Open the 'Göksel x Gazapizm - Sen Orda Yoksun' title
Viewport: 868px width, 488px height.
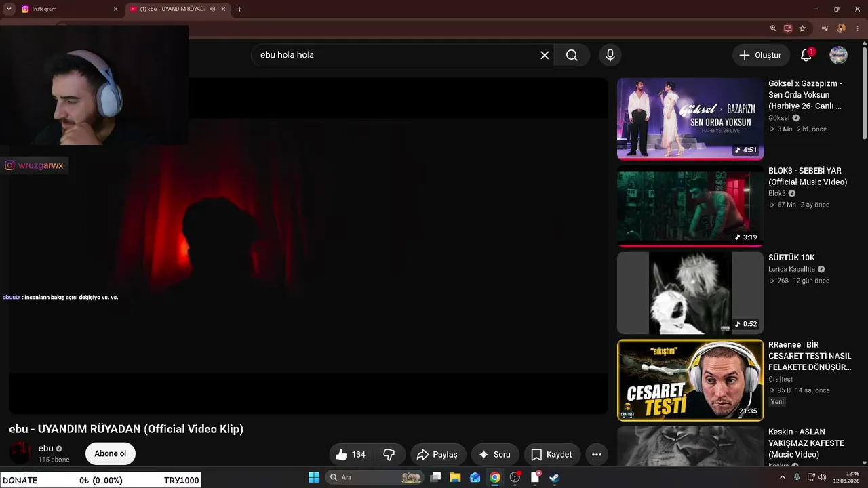coord(806,95)
